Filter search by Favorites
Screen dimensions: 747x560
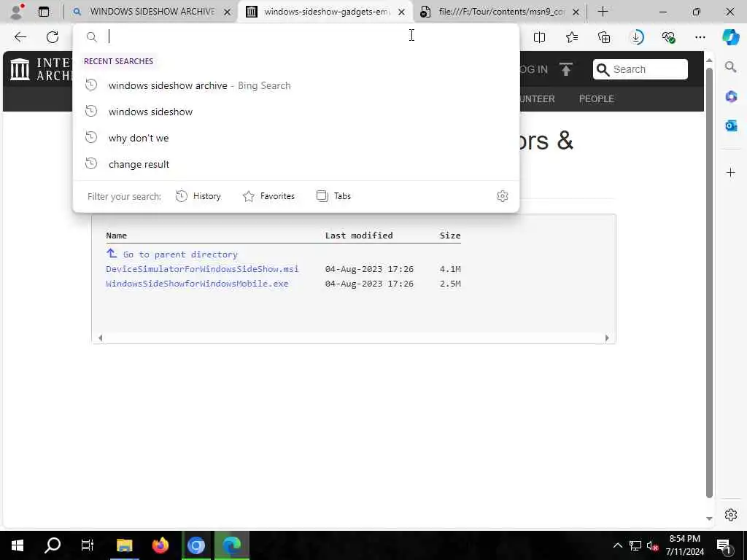point(268,196)
